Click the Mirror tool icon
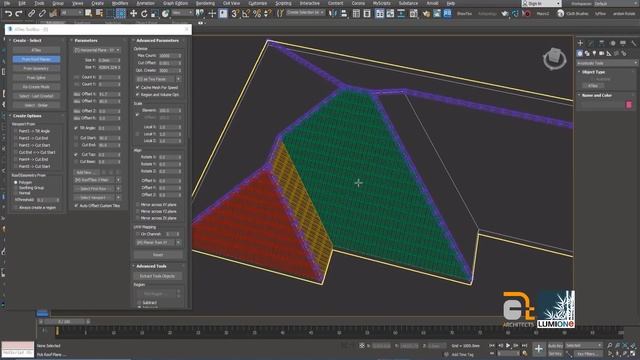The height and width of the screenshot is (360, 640). tap(333, 13)
